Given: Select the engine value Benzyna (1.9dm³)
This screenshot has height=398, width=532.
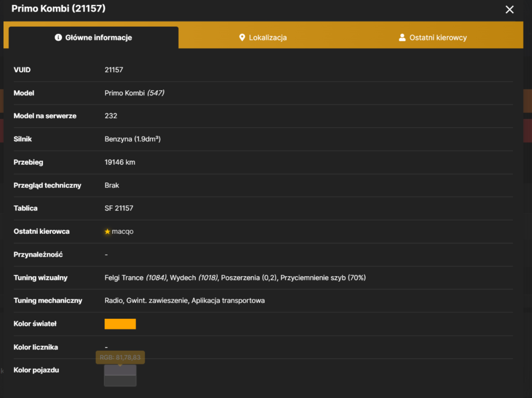Looking at the screenshot, I should [x=132, y=139].
